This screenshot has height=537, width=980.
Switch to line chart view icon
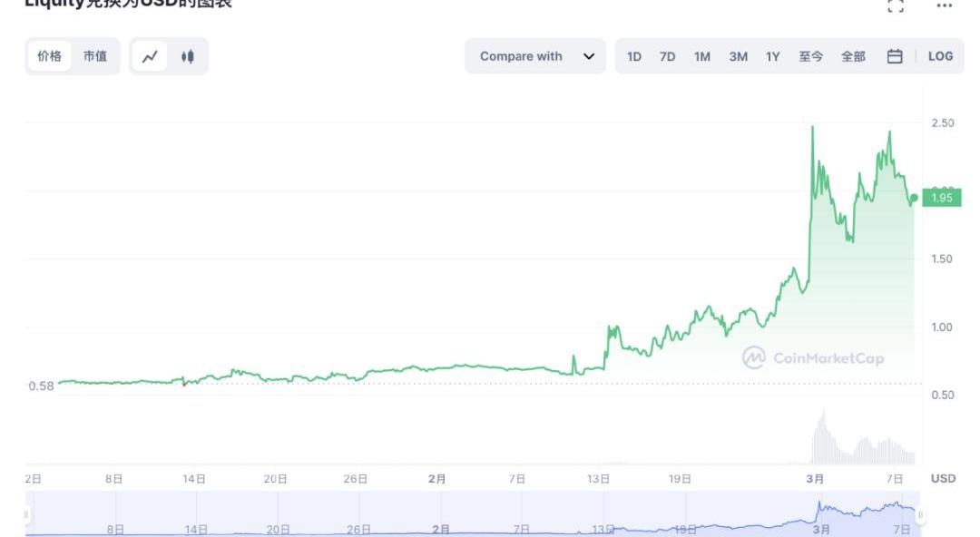[150, 56]
